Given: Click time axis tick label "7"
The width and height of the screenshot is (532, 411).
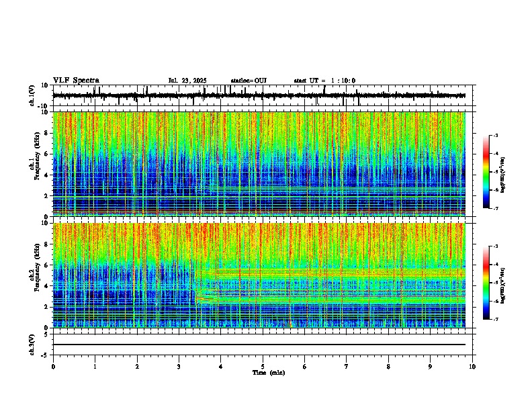Looking at the screenshot, I should point(347,367).
